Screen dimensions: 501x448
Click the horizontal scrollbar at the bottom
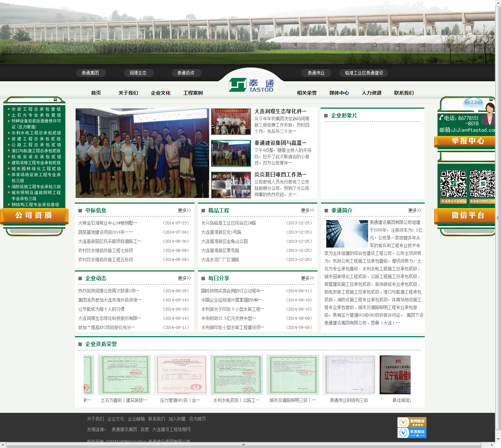point(243,445)
